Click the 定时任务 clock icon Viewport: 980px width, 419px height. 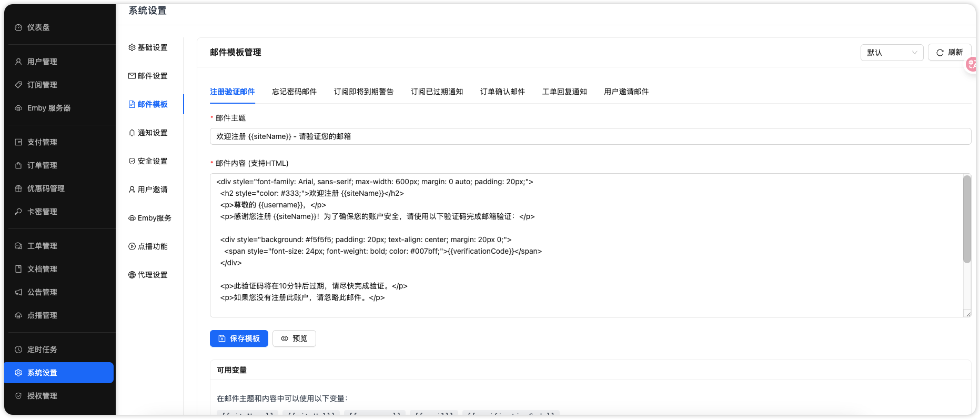18,350
